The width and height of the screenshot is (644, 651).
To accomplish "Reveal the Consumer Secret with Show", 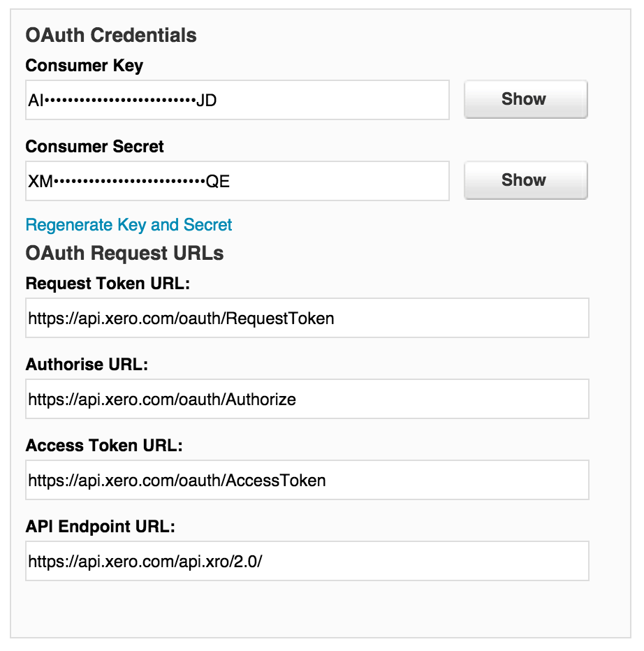I will tap(526, 180).
